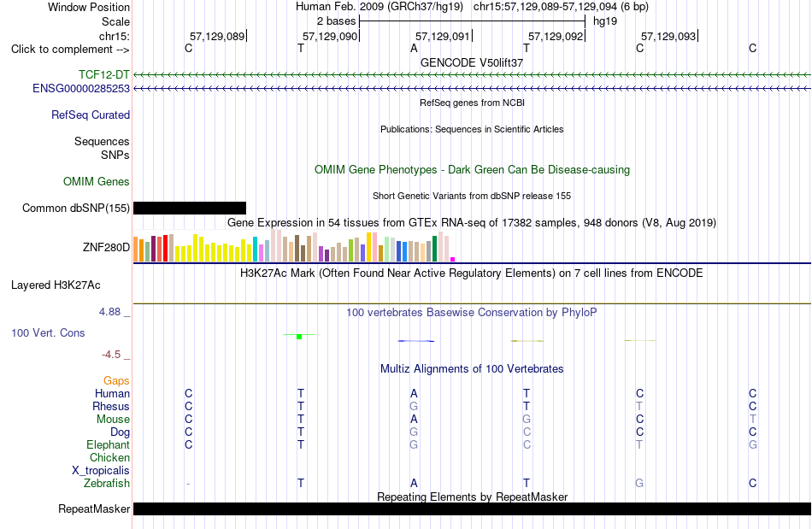812x529 pixels.
Task: Click base G in the Dog alignment row
Action: (414, 432)
